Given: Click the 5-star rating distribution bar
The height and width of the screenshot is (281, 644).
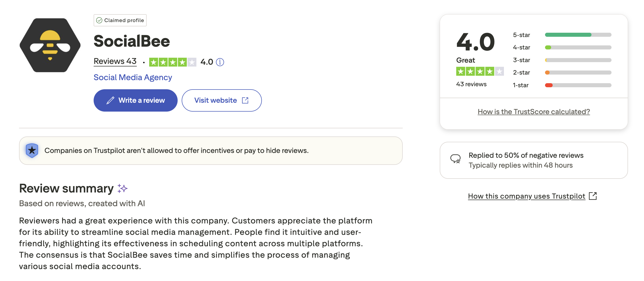Looking at the screenshot, I should click(x=578, y=35).
